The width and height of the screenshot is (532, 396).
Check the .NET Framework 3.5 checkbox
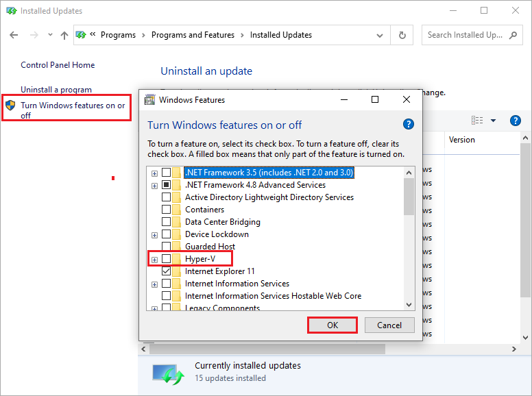tap(166, 172)
